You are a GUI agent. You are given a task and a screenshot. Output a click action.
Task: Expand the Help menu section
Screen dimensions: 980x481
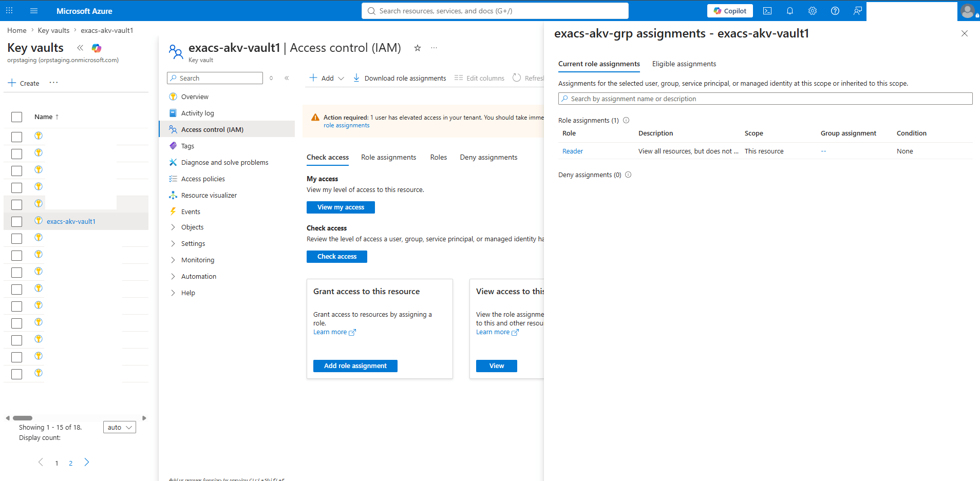click(173, 293)
